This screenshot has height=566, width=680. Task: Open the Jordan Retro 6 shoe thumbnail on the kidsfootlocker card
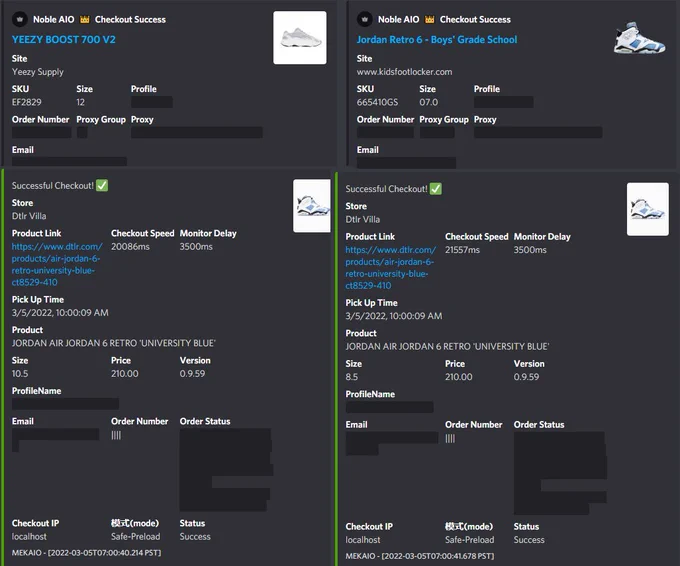pyautogui.click(x=639, y=38)
